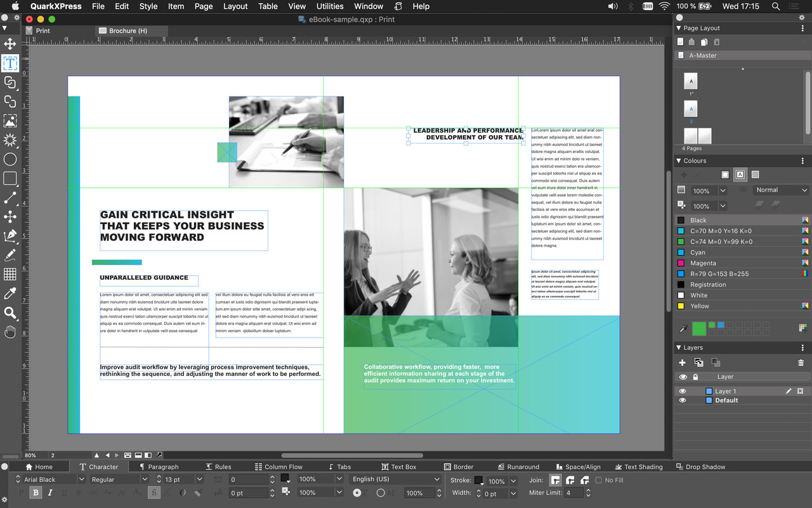Select the Pan hand tool
The width and height of the screenshot is (812, 508).
[x=10, y=331]
